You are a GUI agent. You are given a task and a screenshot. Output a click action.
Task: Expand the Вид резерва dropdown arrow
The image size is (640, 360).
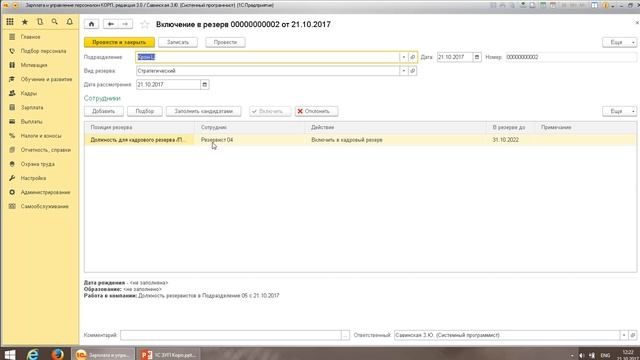point(404,71)
